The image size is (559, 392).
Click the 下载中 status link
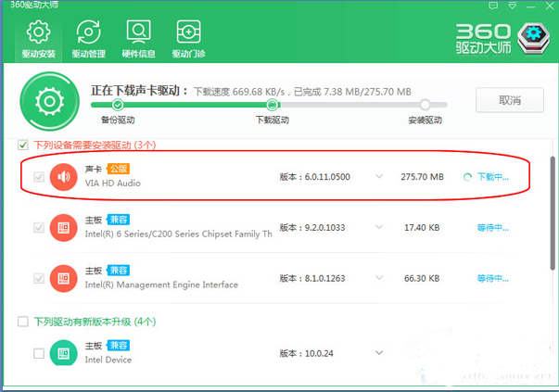coord(492,176)
